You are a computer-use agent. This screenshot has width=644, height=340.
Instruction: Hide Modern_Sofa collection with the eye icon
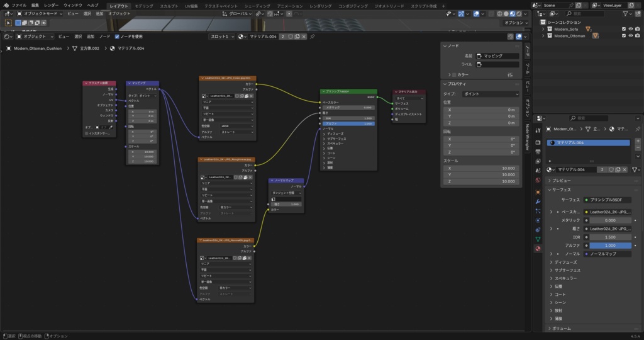tap(630, 29)
